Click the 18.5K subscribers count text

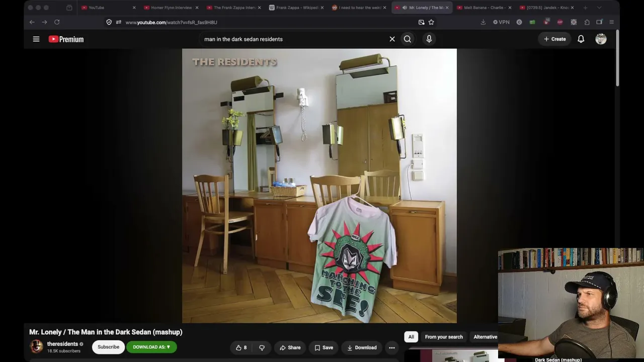(x=64, y=351)
